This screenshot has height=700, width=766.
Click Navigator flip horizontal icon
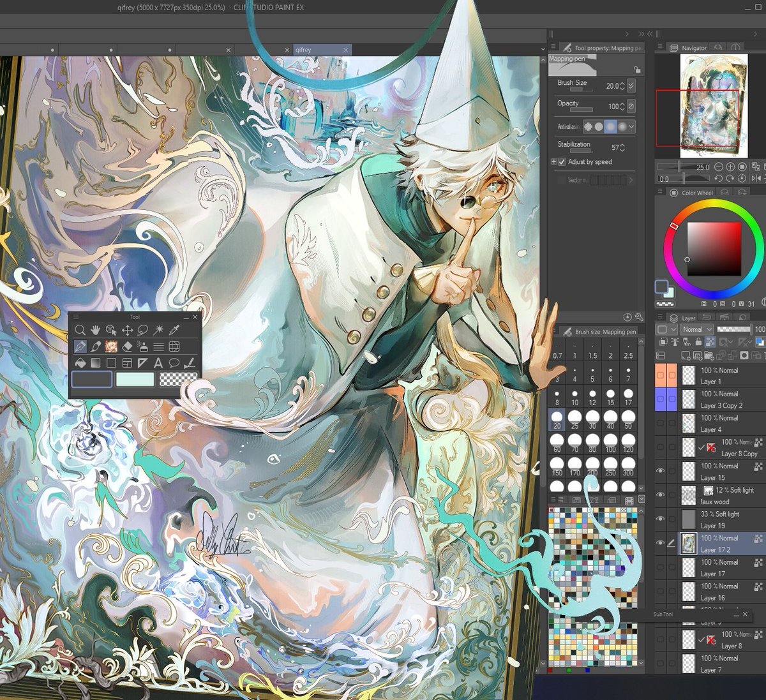click(x=756, y=179)
